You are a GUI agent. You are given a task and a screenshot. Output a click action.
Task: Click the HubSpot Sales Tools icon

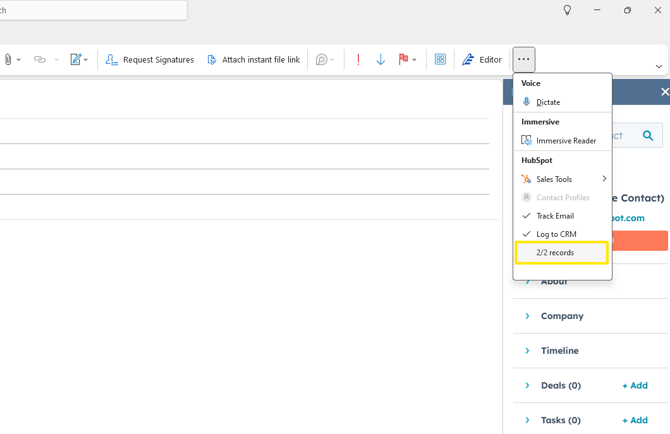[527, 179]
